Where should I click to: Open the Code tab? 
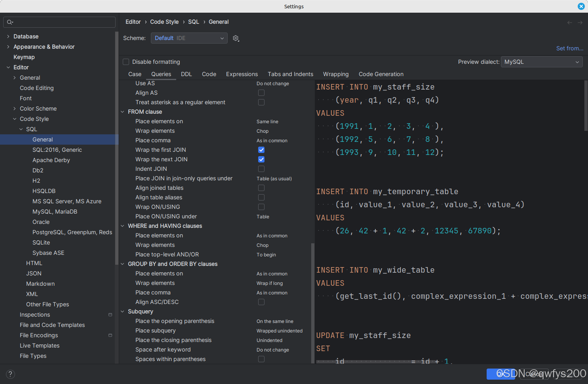click(x=209, y=74)
